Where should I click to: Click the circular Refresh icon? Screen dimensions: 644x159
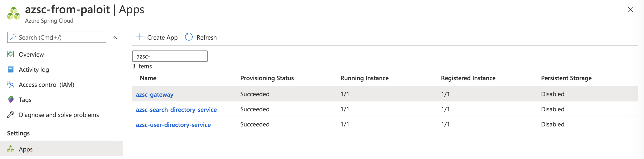(189, 37)
